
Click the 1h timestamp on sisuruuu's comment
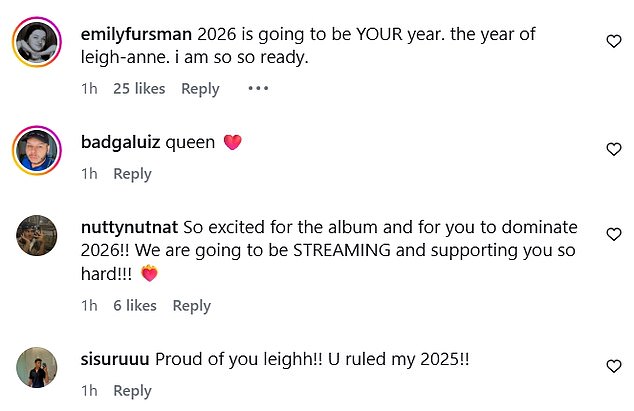[89, 391]
